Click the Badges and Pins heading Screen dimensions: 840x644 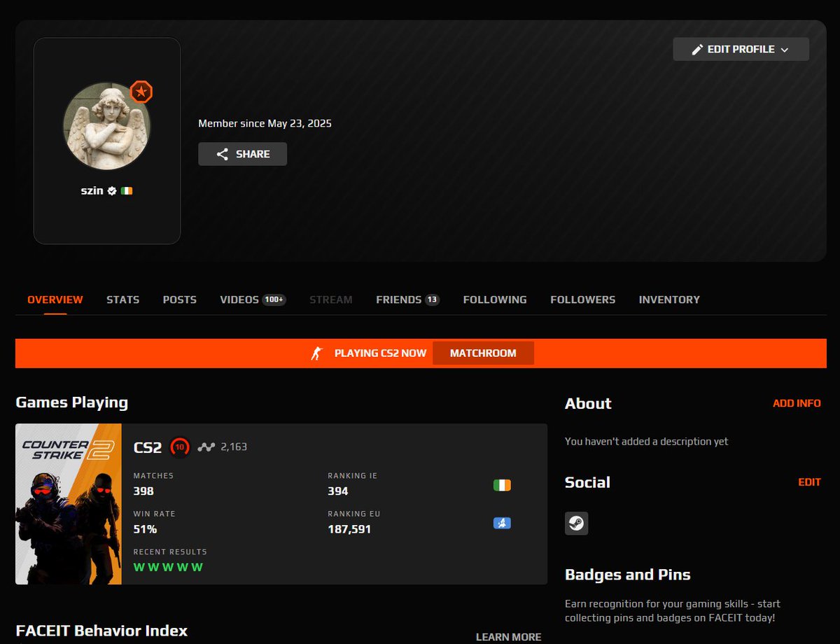tap(628, 575)
